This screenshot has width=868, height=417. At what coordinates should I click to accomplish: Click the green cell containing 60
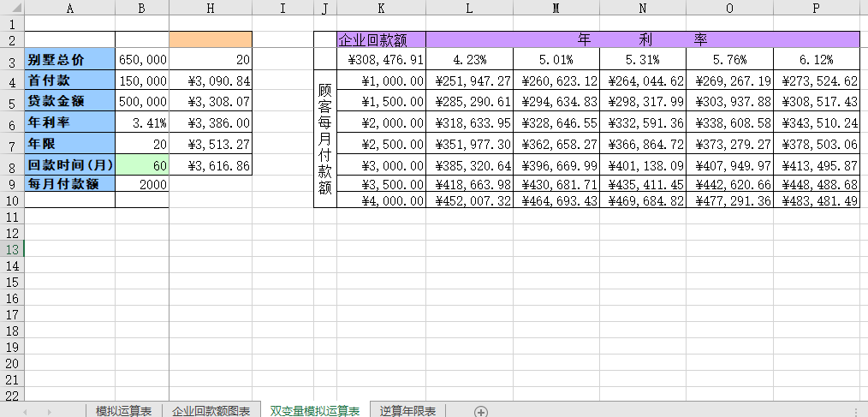click(x=142, y=164)
